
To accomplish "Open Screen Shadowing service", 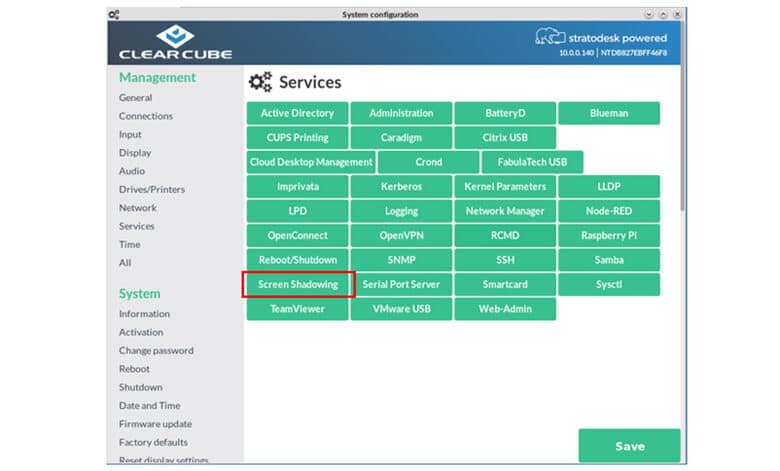I will (x=297, y=284).
